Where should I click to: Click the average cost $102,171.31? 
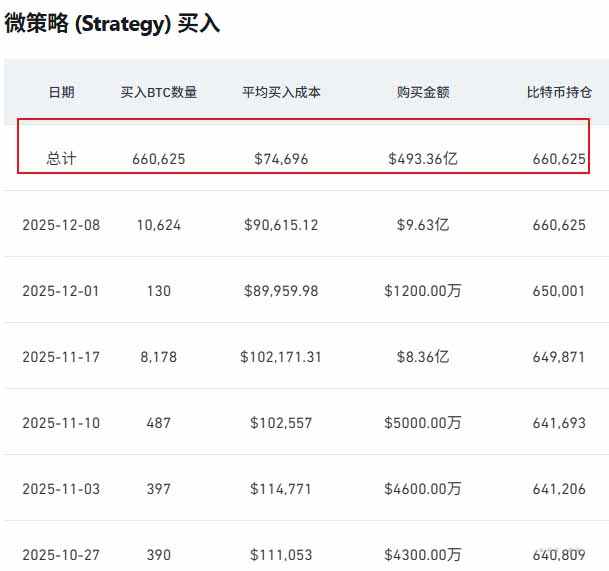[x=281, y=357]
